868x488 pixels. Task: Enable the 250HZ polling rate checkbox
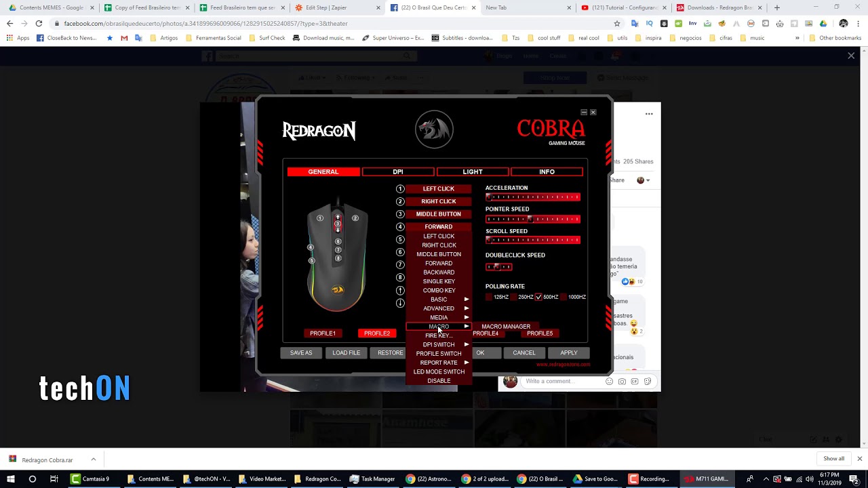pos(514,297)
